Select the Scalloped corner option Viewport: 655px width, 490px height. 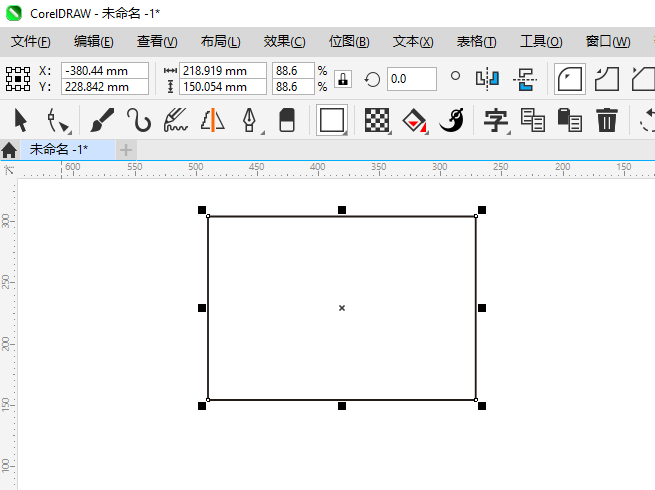pos(607,79)
